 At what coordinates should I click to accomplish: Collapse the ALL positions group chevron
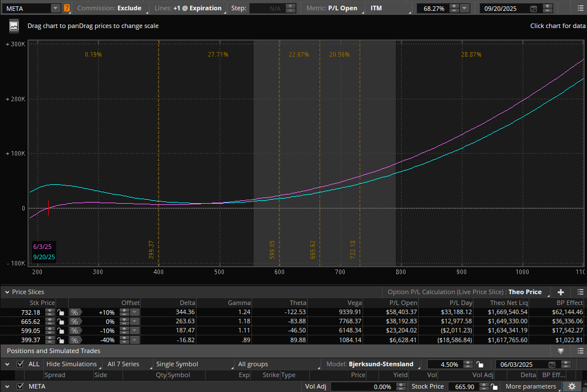7,364
